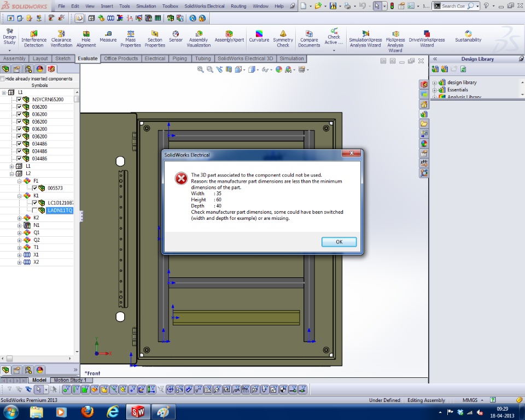Open Mass Properties
This screenshot has height=420, width=525.
pos(131,39)
